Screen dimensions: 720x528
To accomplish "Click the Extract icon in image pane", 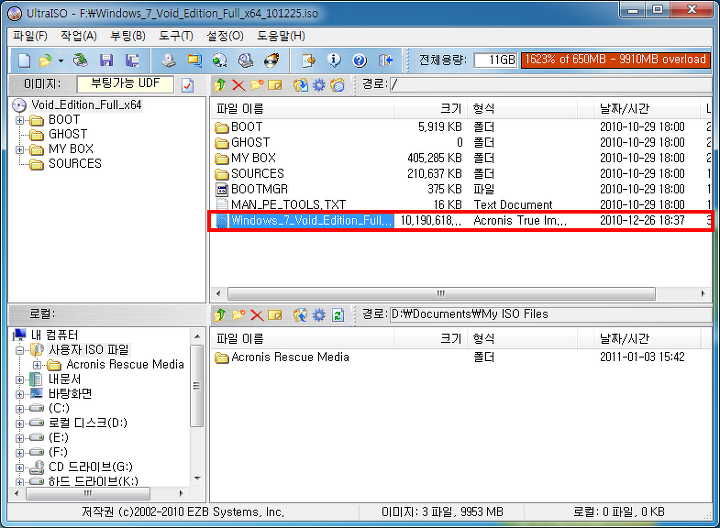I will (301, 85).
